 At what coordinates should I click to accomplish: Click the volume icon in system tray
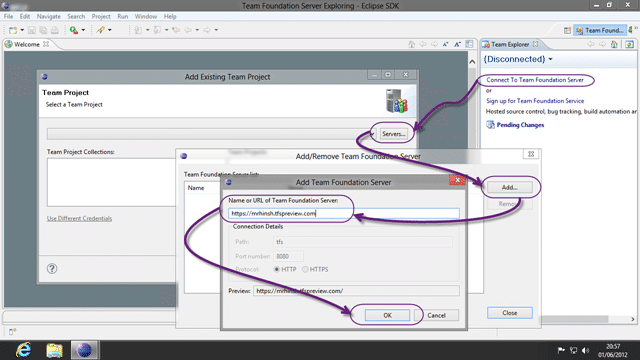coord(586,350)
